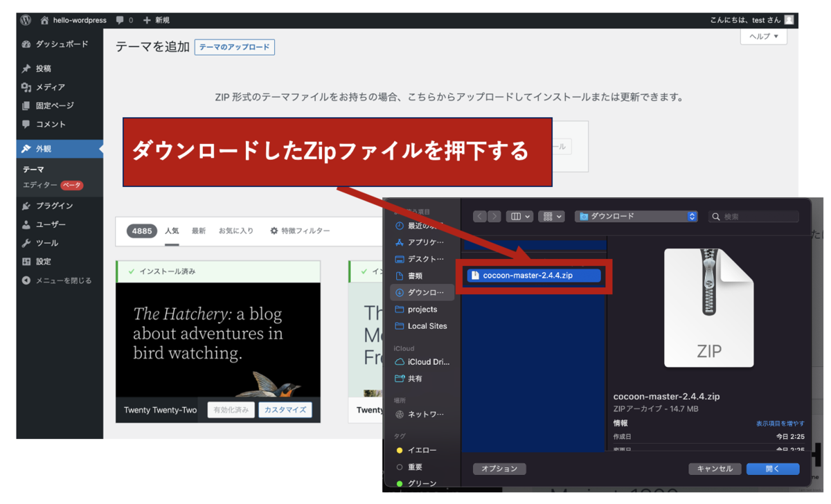Click the 設定 sliders icon
Screen dimensions: 831x504
click(x=26, y=262)
